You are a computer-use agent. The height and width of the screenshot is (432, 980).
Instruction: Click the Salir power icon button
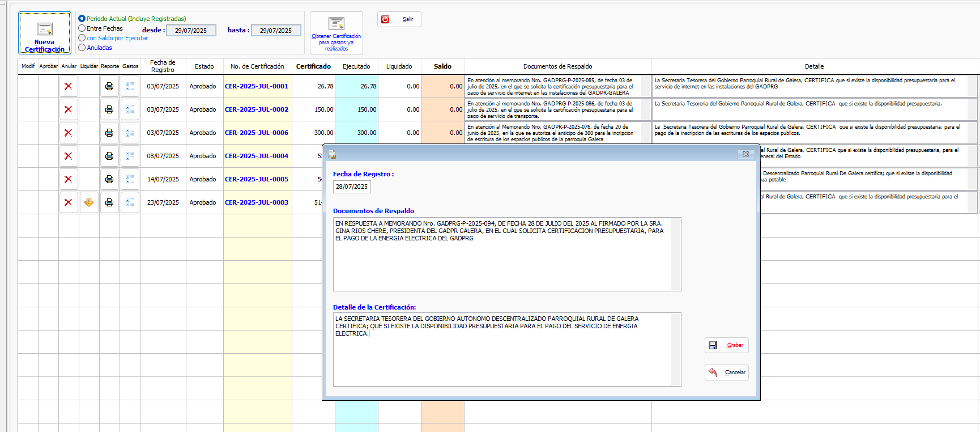tap(399, 19)
